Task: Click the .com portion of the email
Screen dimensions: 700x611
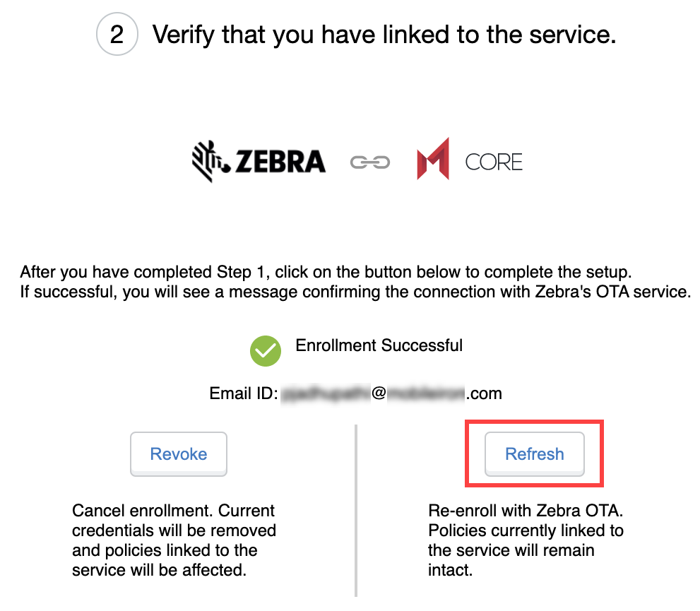Action: (483, 393)
